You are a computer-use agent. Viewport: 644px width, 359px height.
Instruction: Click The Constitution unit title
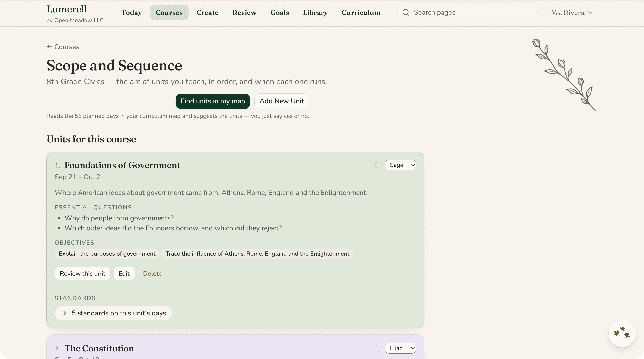(99, 348)
